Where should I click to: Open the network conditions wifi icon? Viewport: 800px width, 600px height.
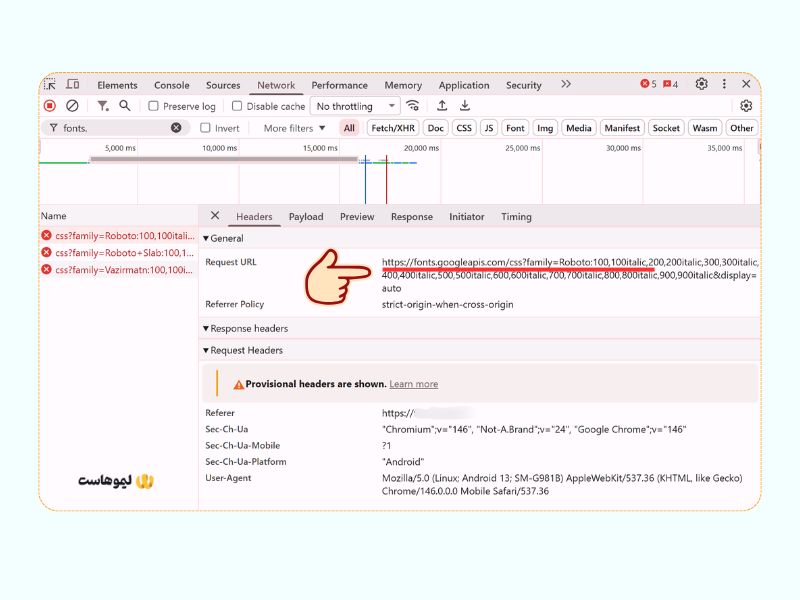(x=413, y=106)
